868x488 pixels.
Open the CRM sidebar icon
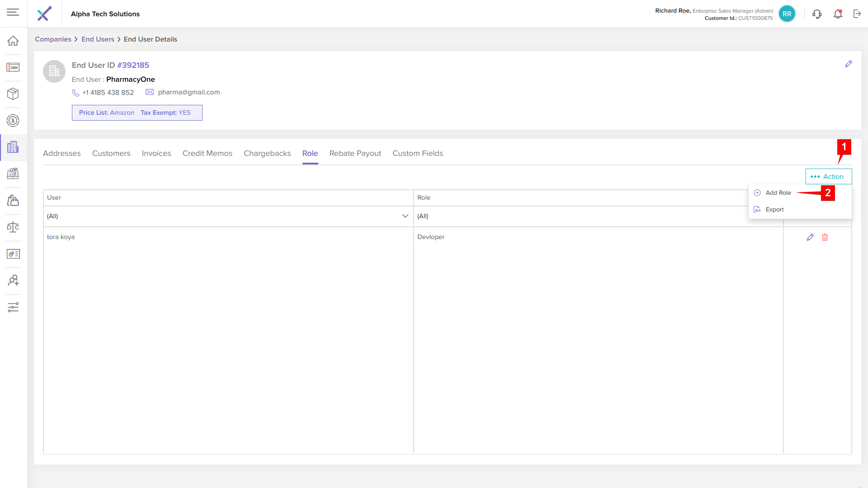(13, 67)
